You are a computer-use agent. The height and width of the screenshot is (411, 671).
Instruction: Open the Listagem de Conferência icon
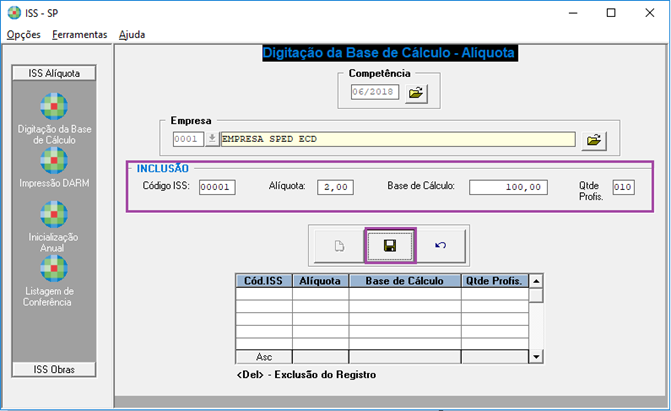(54, 268)
